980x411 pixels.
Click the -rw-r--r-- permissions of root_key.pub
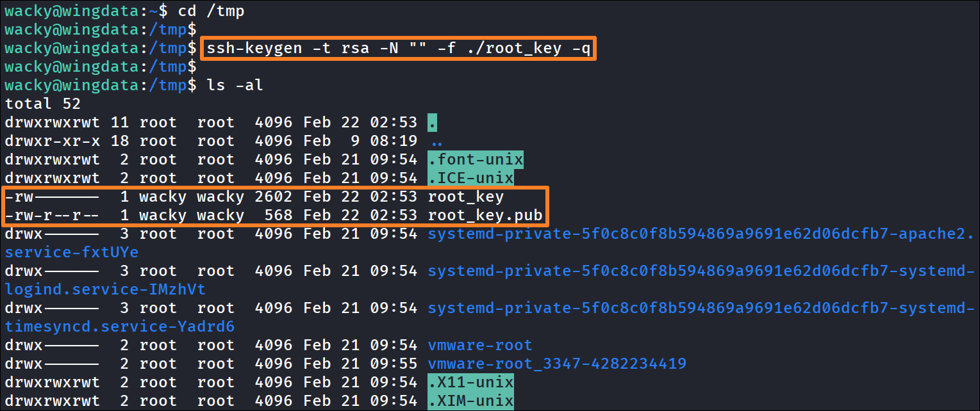point(53,216)
